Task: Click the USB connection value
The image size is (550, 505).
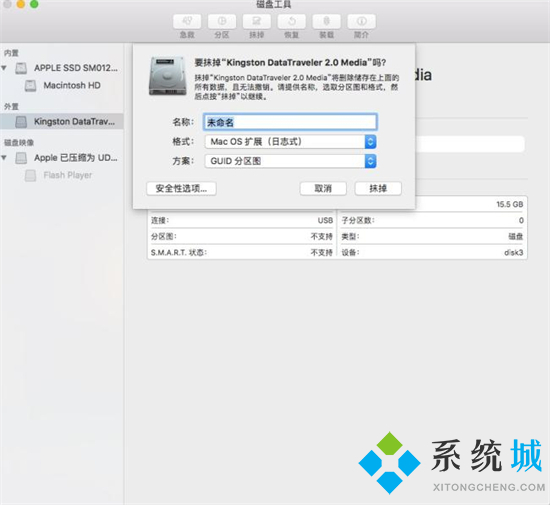Action: (x=325, y=220)
